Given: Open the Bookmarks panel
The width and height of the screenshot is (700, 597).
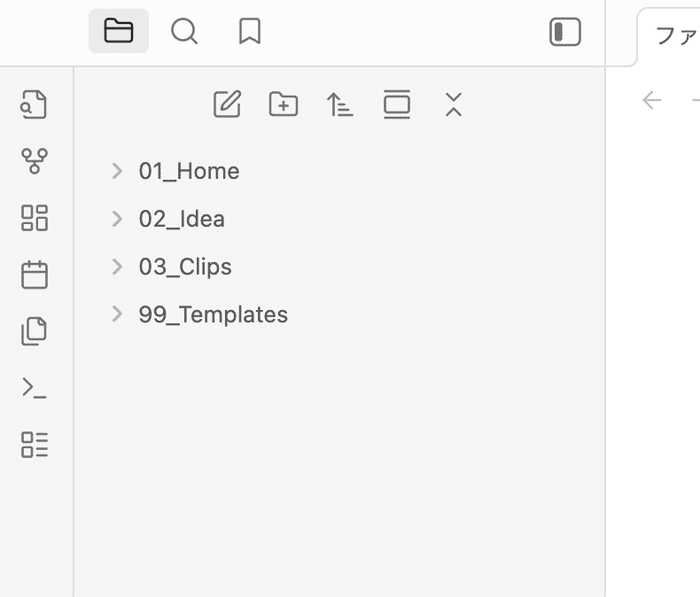Looking at the screenshot, I should pyautogui.click(x=249, y=31).
